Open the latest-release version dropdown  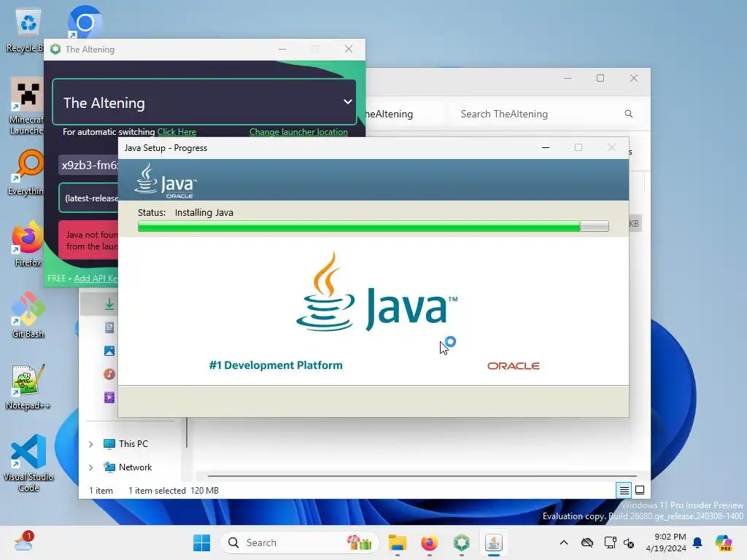point(88,198)
